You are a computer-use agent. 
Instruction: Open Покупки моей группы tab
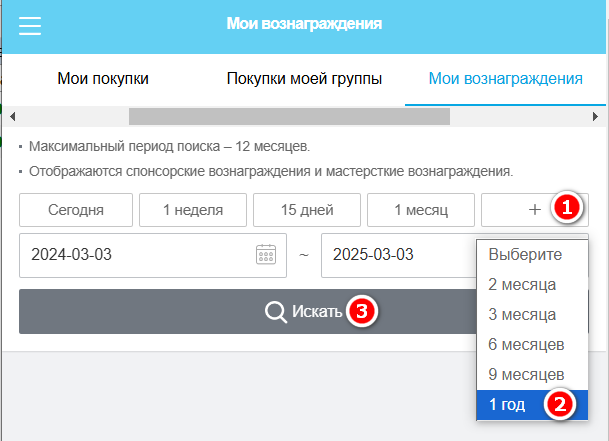pyautogui.click(x=304, y=79)
